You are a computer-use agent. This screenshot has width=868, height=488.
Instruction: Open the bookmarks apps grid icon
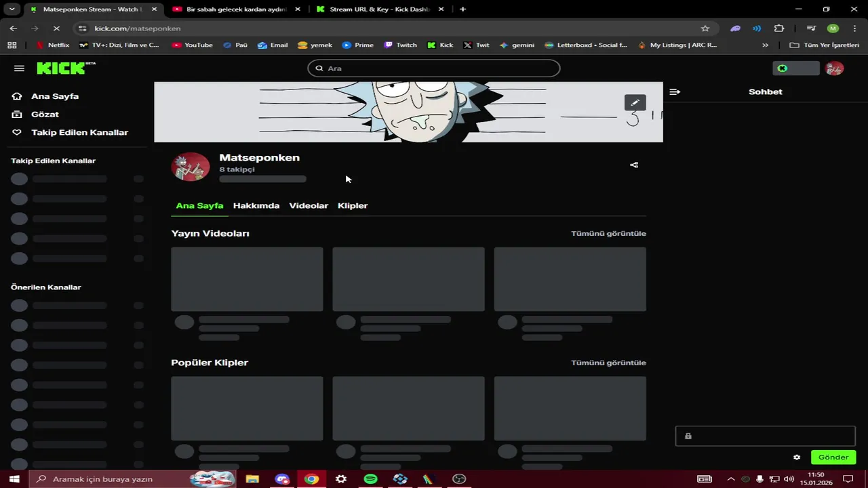(x=12, y=45)
